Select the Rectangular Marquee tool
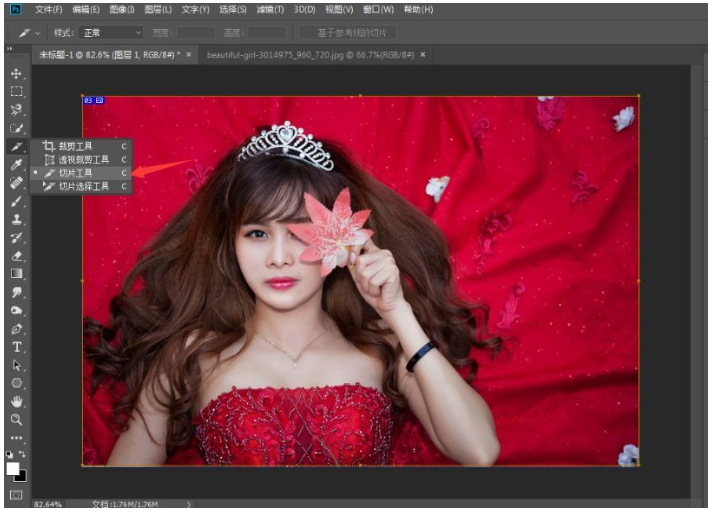 coord(17,92)
